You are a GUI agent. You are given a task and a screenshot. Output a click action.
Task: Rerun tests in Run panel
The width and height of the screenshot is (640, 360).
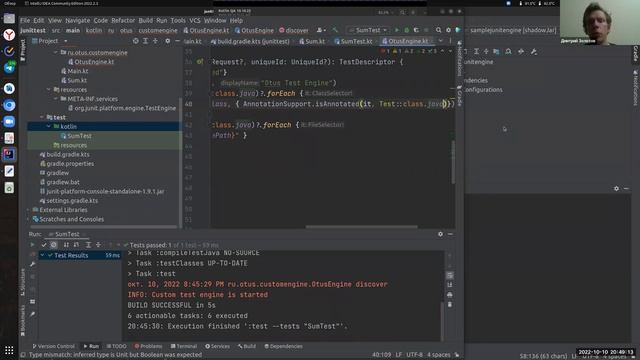click(x=32, y=244)
